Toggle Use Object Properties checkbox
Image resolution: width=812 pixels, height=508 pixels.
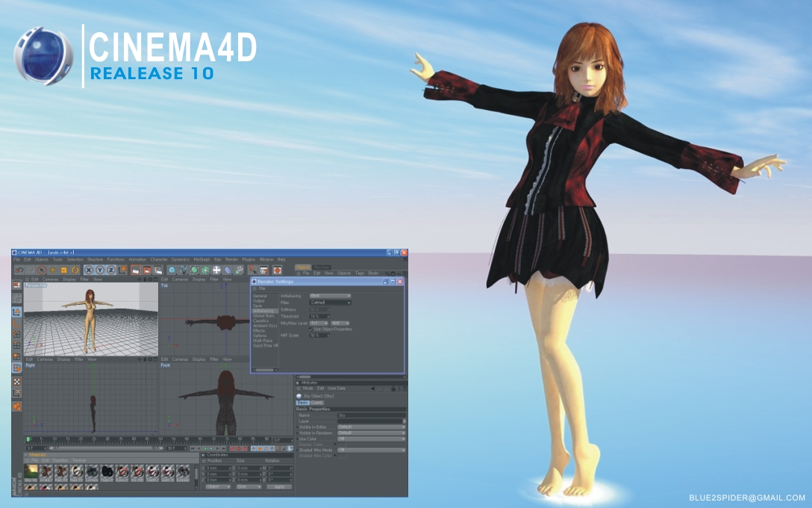point(310,329)
